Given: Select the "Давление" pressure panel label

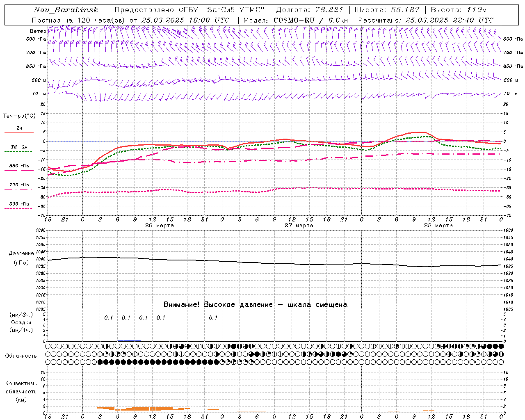Looking at the screenshot, I should pyautogui.click(x=21, y=253).
